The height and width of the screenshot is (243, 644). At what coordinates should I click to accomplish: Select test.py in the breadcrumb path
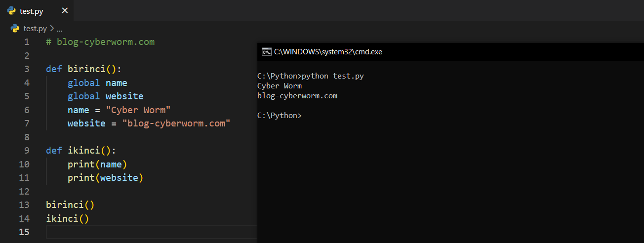[x=35, y=29]
